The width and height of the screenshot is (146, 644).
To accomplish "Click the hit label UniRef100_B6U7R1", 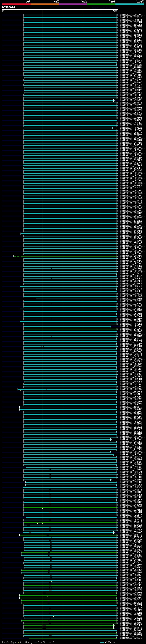I will pos(131,50).
